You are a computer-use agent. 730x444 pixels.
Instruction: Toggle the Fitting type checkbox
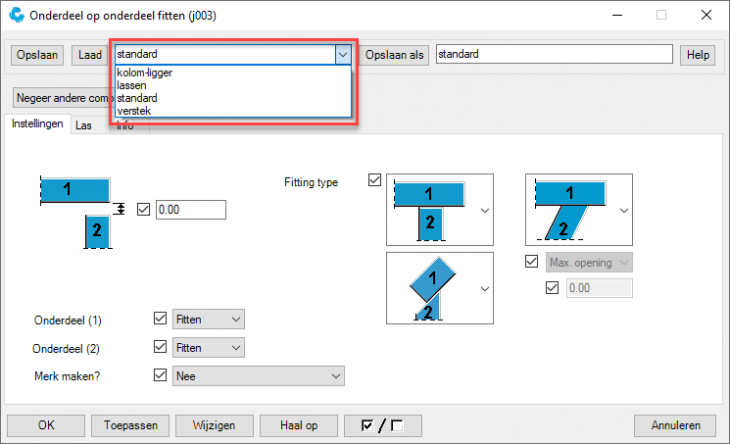click(x=375, y=181)
